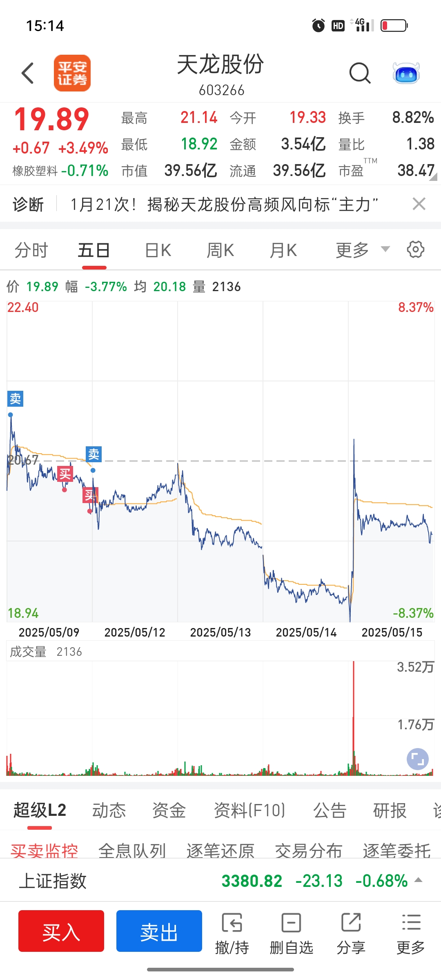
Task: Tap the blue 卖出 button
Action: [x=159, y=931]
